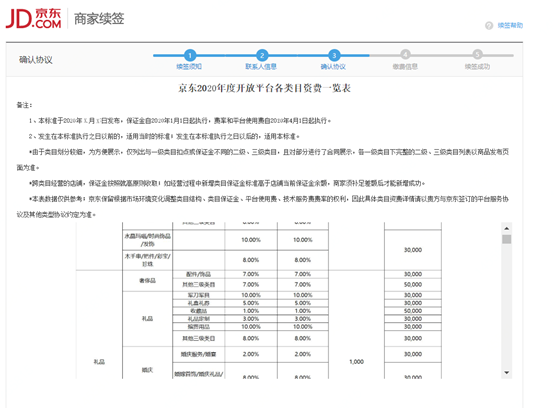
Task: Click the help question-mark icon
Action: pos(489,25)
